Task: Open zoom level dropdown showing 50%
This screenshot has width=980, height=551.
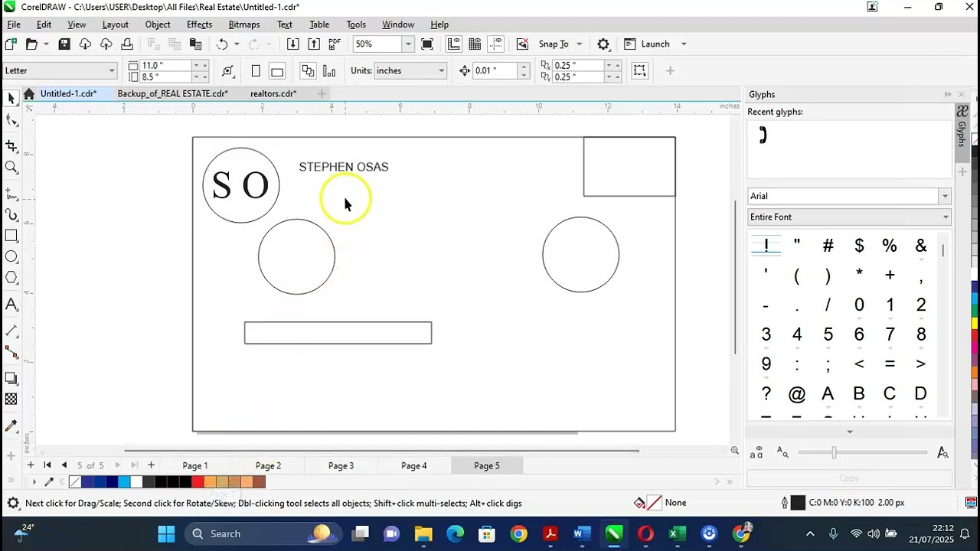Action: click(x=408, y=44)
